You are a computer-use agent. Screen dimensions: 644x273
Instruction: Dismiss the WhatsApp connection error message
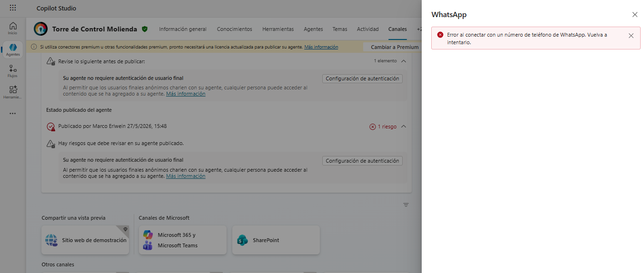tap(631, 36)
